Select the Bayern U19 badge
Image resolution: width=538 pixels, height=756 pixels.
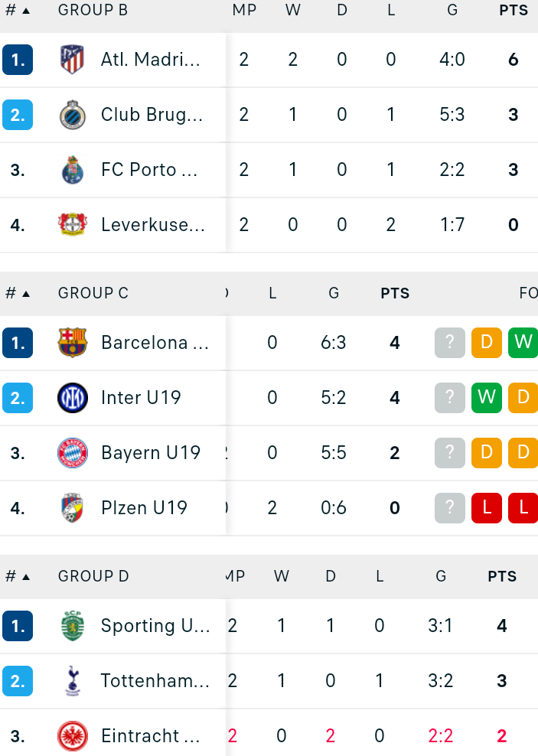[72, 453]
